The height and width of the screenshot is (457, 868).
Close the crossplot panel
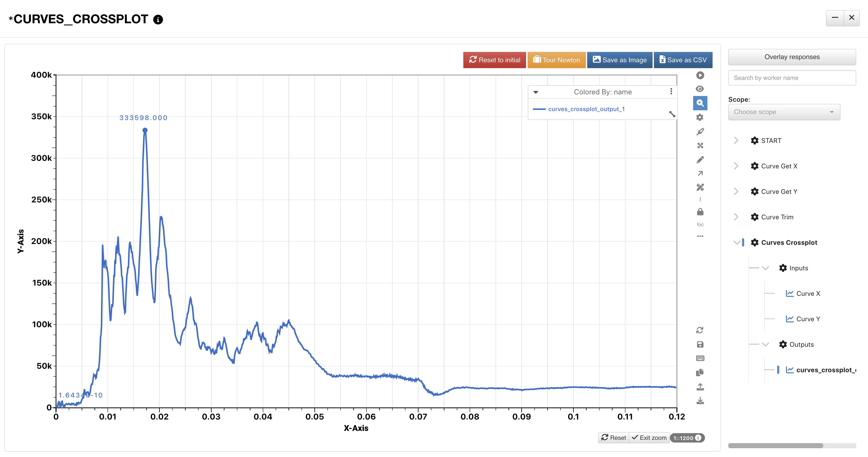coord(851,18)
